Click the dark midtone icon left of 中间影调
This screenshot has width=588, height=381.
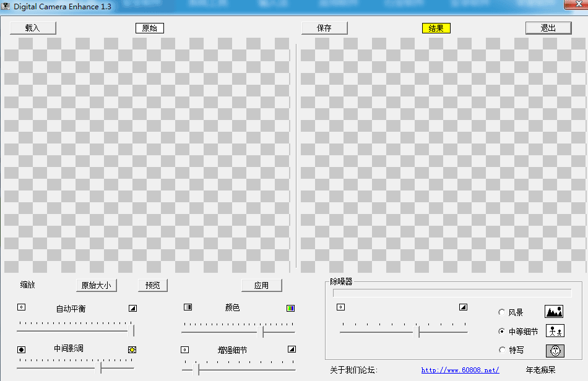pyautogui.click(x=22, y=349)
